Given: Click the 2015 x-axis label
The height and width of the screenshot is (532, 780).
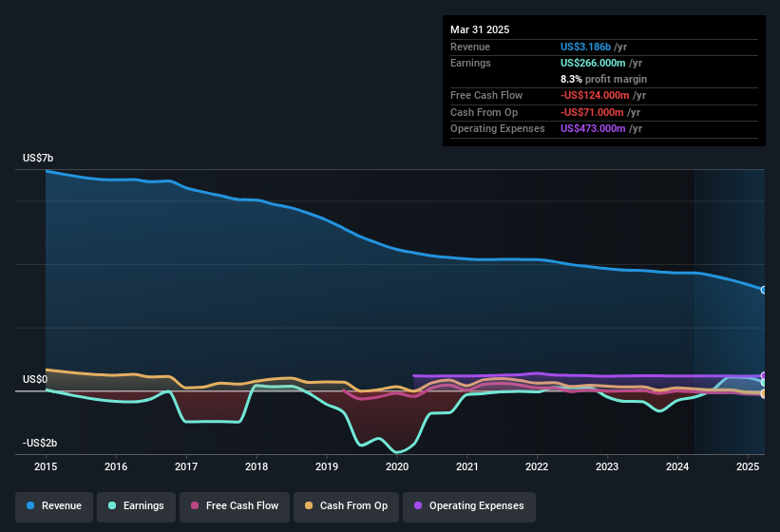Looking at the screenshot, I should pos(46,466).
